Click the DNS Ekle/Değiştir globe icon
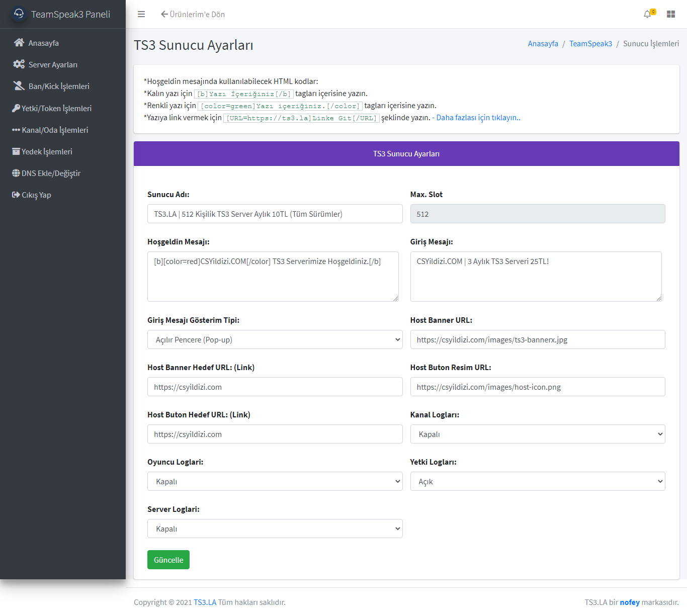The height and width of the screenshot is (616, 687). pos(16,173)
